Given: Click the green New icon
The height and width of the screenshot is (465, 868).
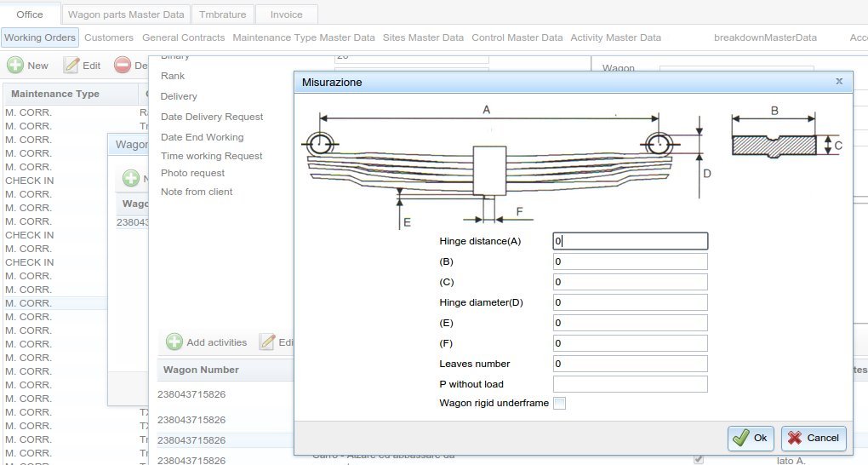Looking at the screenshot, I should (x=15, y=66).
